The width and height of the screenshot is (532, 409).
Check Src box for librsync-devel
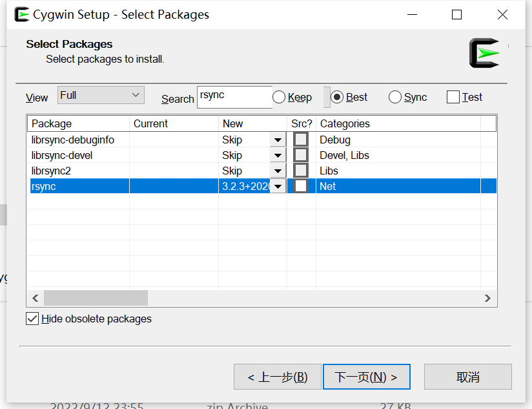pyautogui.click(x=301, y=155)
